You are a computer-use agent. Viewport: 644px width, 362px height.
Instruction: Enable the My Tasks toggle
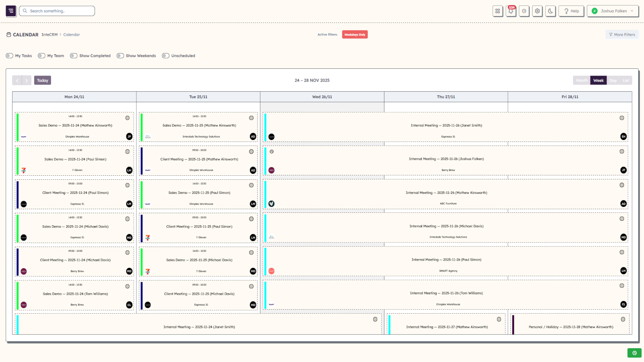pyautogui.click(x=9, y=56)
